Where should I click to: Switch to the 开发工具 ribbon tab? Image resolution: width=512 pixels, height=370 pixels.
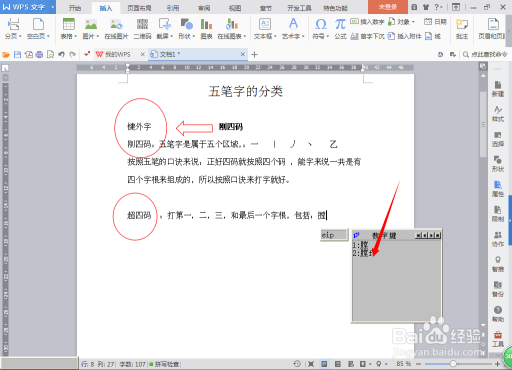[299, 8]
